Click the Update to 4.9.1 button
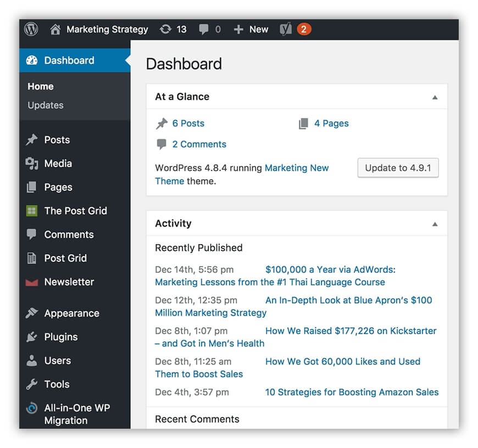The height and width of the screenshot is (448, 478). pyautogui.click(x=398, y=168)
